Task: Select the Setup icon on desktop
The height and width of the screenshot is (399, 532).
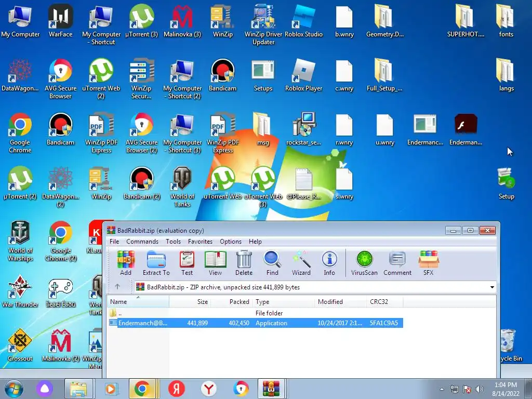Action: 506,183
